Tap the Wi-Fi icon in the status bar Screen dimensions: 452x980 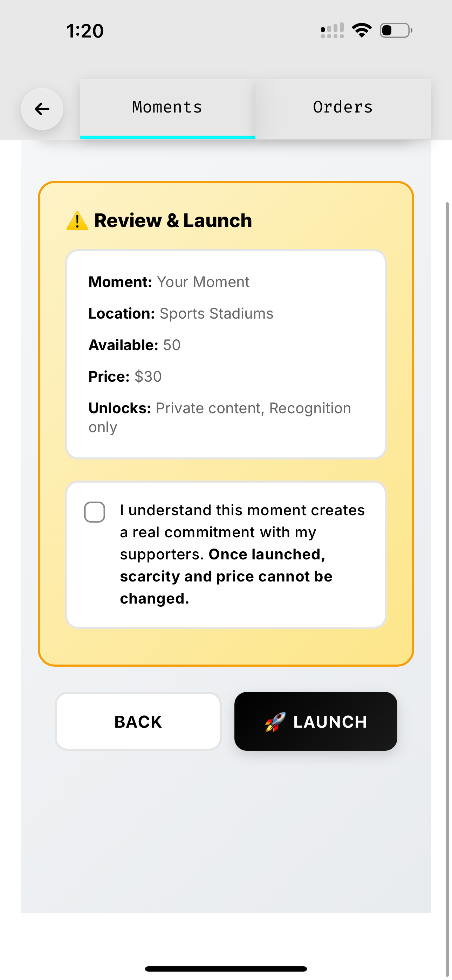362,30
